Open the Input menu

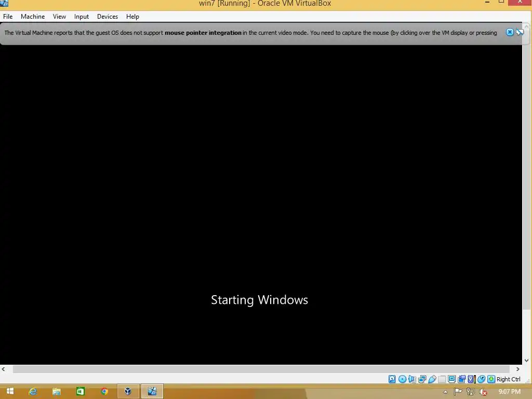[x=82, y=16]
